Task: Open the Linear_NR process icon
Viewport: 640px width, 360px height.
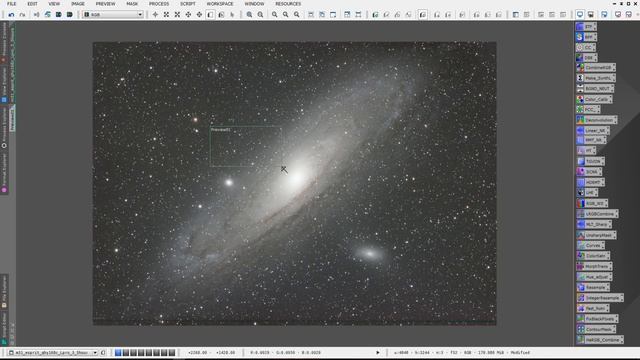Action: tap(593, 131)
